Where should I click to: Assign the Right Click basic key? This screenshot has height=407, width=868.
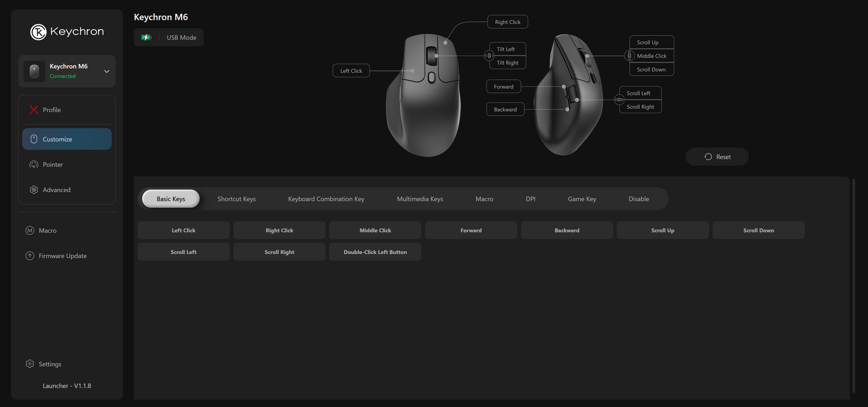coord(279,230)
